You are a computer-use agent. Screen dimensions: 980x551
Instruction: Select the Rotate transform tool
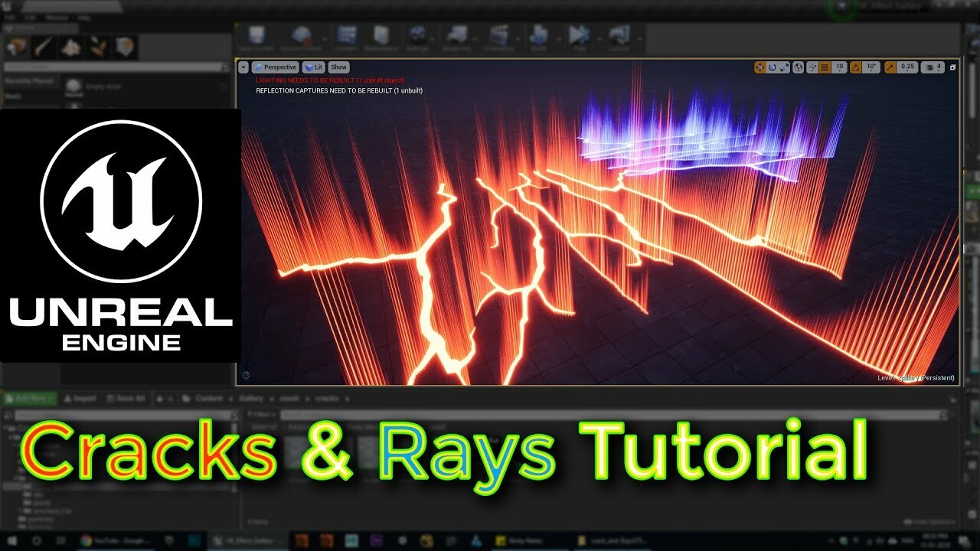coord(772,67)
